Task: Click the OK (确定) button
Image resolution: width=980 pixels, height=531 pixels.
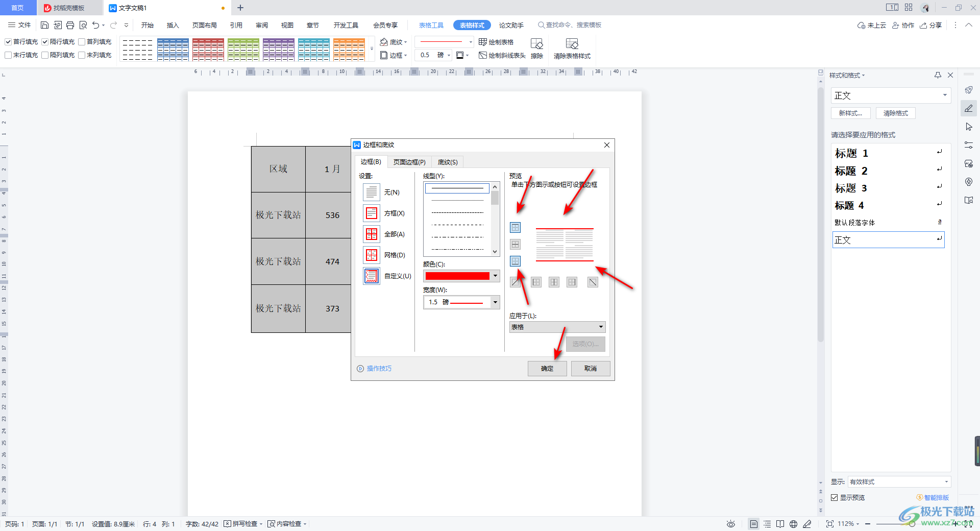Action: (x=547, y=369)
